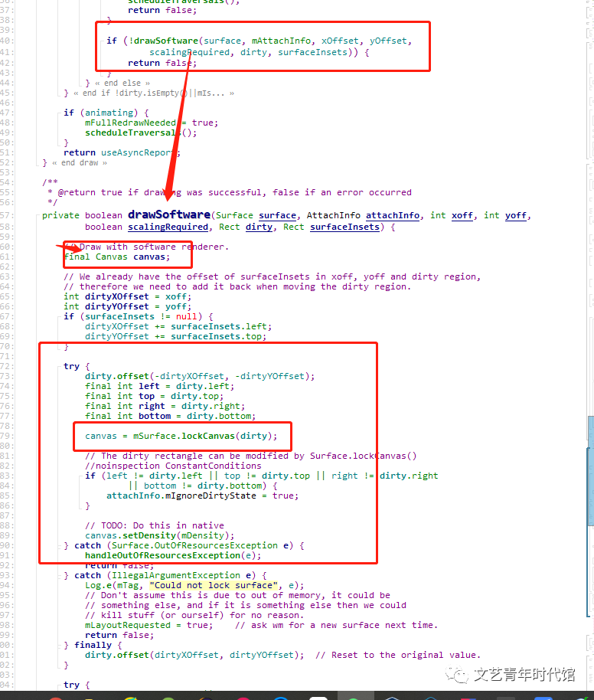
Task: Click 'Log.e' call
Action: 98,585
